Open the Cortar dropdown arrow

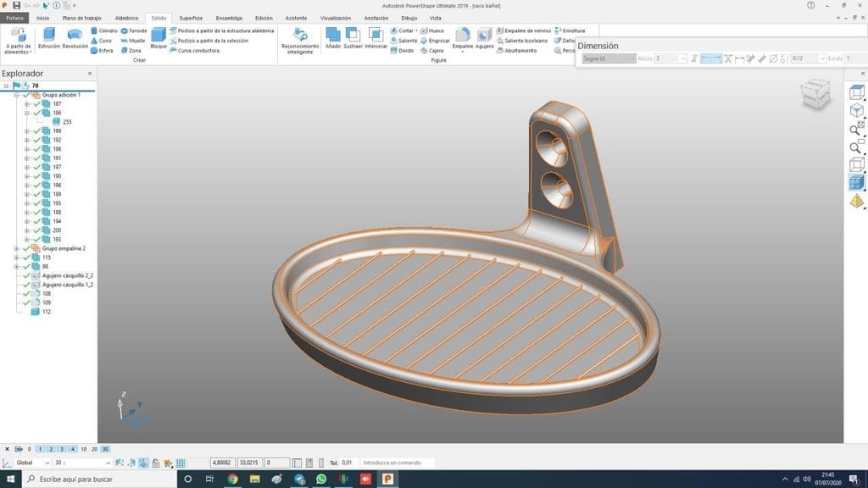(416, 31)
